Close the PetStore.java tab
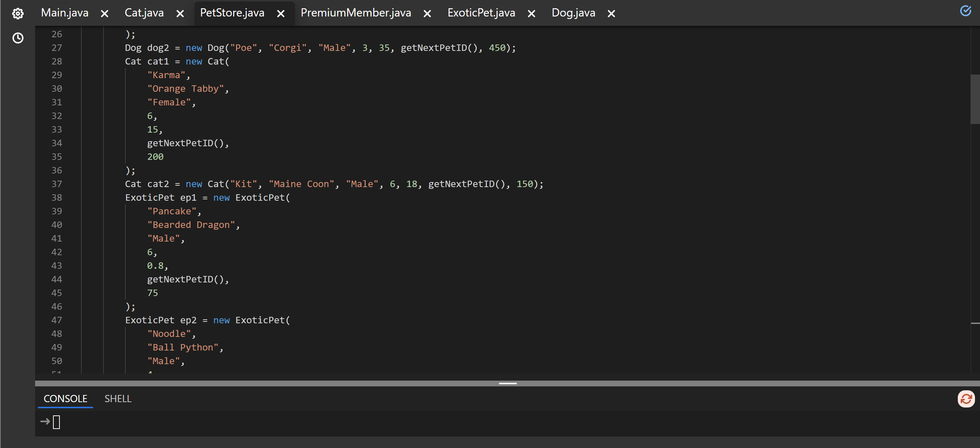Image resolution: width=980 pixels, height=448 pixels. point(281,14)
